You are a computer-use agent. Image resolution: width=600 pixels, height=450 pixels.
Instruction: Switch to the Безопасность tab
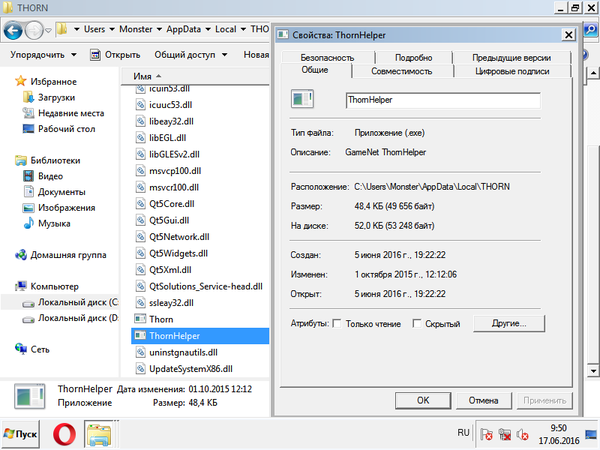click(327, 57)
